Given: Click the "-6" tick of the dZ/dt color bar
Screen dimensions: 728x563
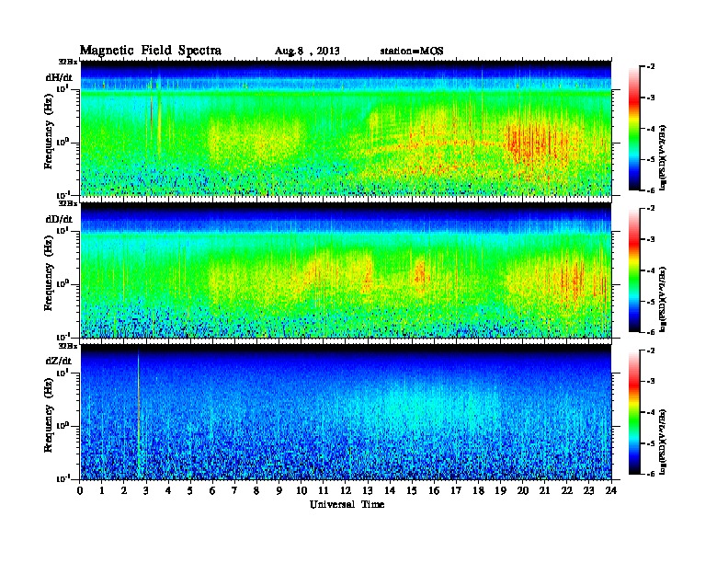Looking at the screenshot, I should (x=651, y=474).
